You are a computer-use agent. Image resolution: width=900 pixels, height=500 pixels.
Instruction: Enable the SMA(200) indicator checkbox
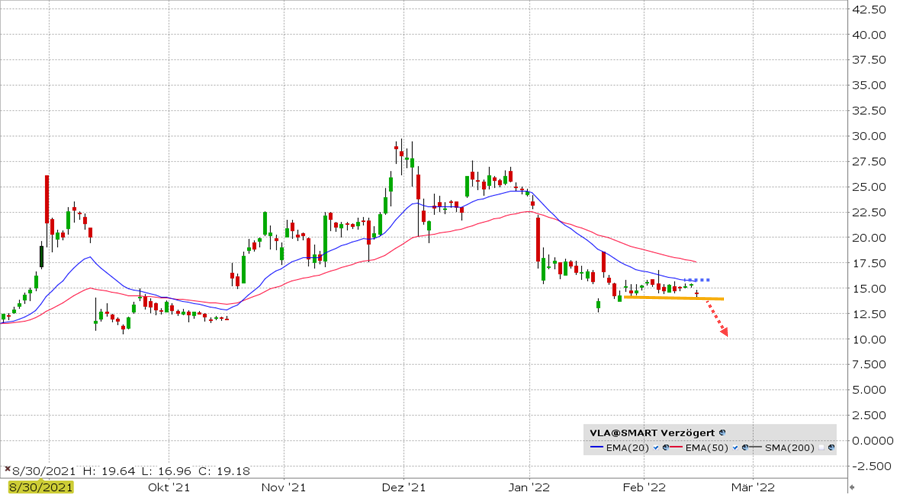point(821,447)
